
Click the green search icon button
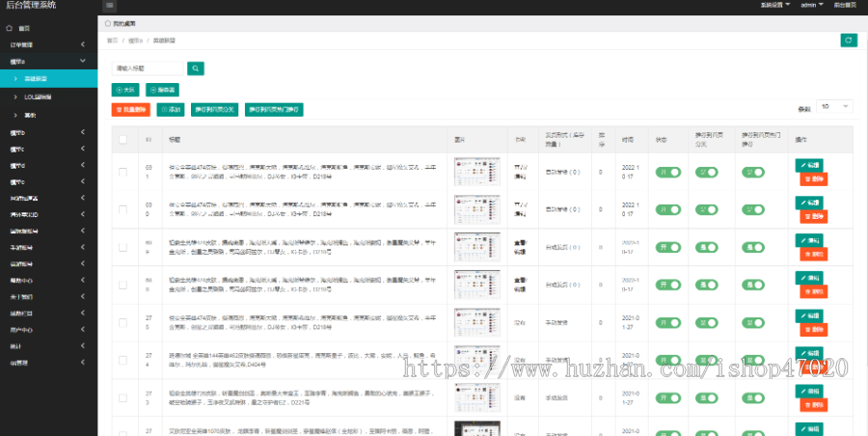pos(196,68)
